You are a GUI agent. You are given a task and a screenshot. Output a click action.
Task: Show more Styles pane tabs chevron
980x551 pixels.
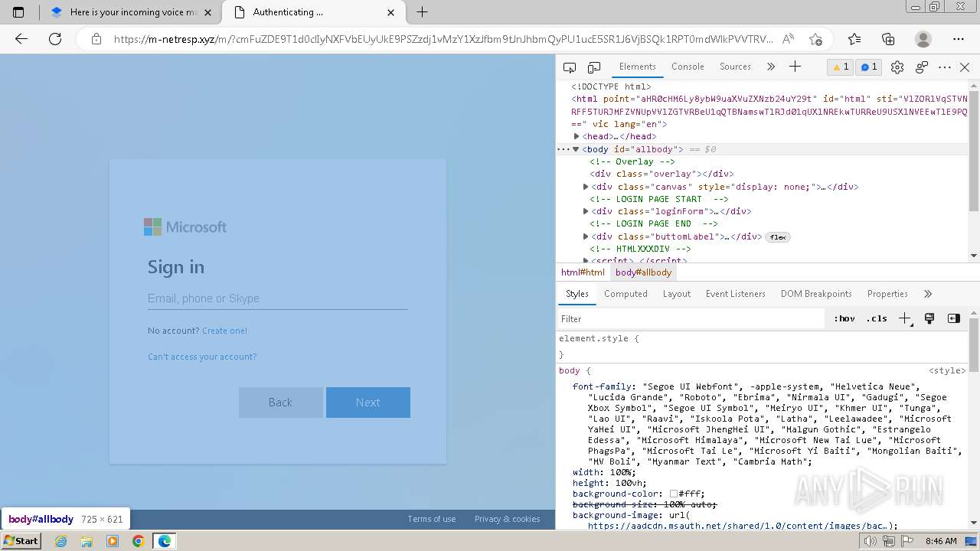[928, 294]
